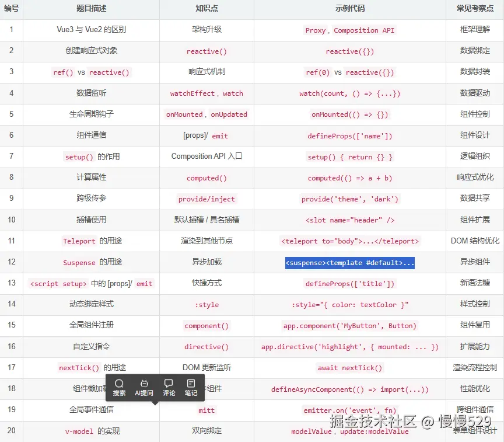
Task: Click the 笔记 note icon
Action: [192, 384]
